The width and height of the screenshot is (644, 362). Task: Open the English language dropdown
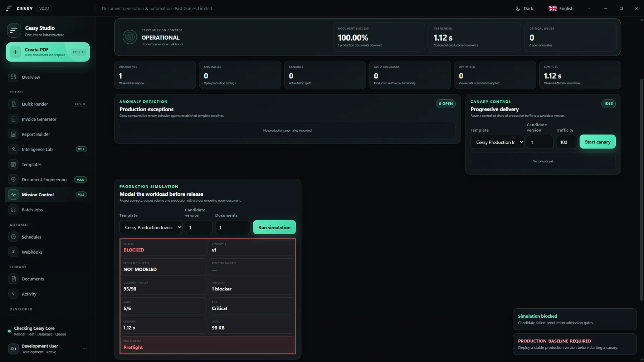tap(570, 9)
